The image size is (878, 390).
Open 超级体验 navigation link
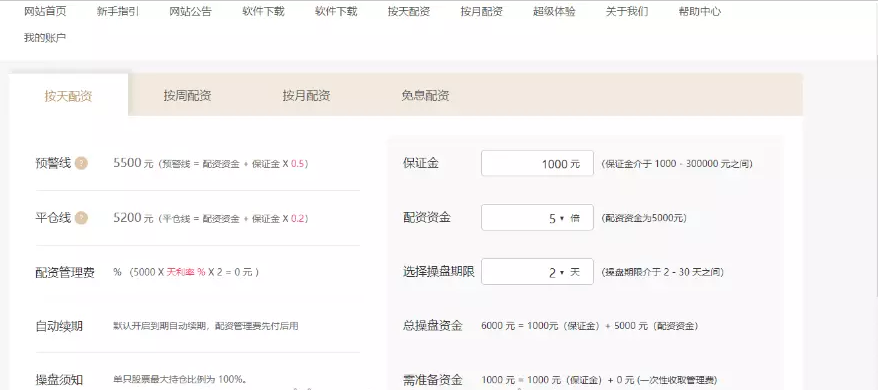[554, 11]
